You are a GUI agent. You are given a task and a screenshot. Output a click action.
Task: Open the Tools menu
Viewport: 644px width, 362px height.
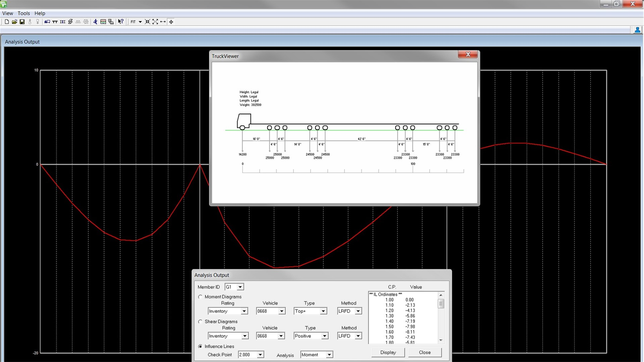22,13
